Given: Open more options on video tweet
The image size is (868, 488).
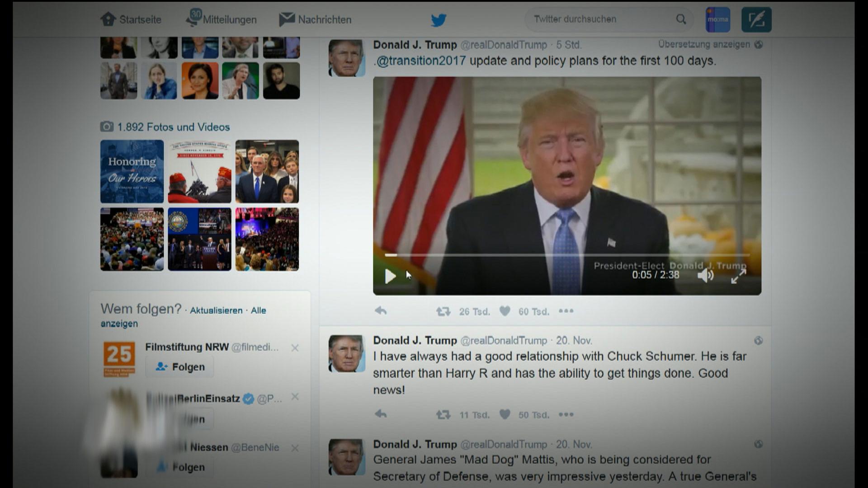Looking at the screenshot, I should pos(566,311).
